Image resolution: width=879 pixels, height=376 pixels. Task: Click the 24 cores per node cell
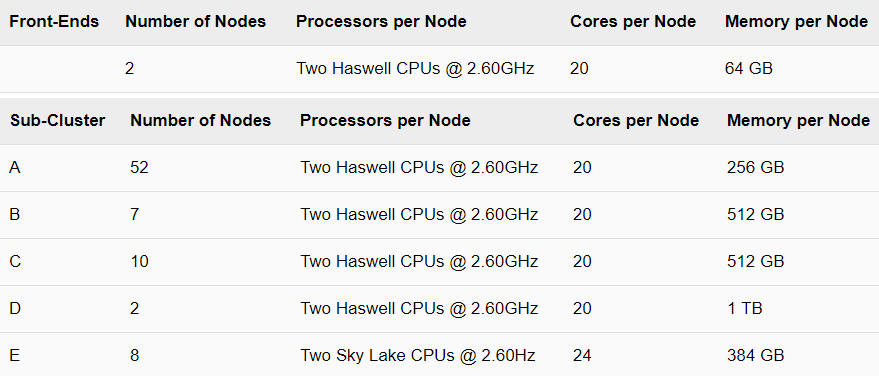click(582, 355)
